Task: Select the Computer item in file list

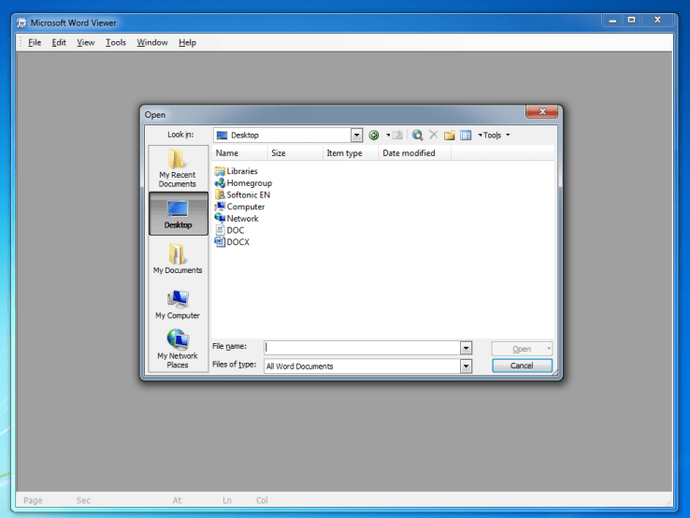Action: click(x=239, y=207)
